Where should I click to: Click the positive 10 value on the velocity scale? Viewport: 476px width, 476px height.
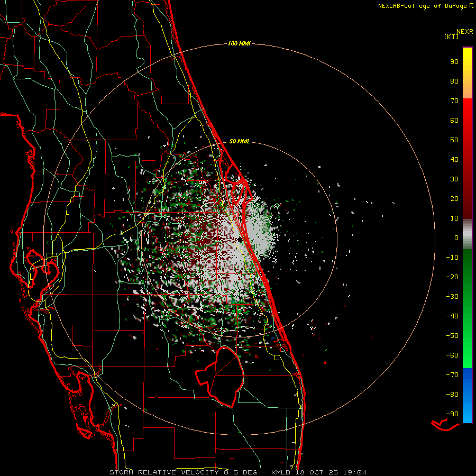(x=454, y=218)
